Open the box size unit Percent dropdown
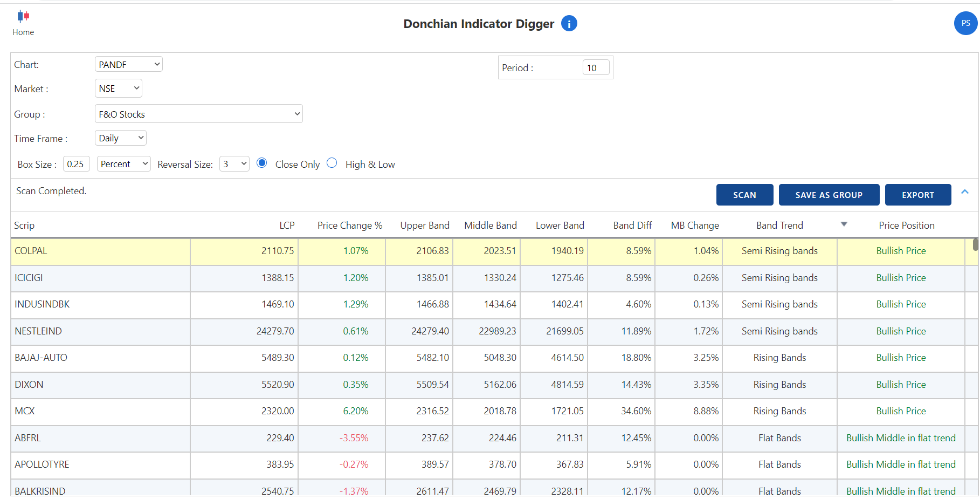Image resolution: width=980 pixels, height=499 pixels. [124, 164]
